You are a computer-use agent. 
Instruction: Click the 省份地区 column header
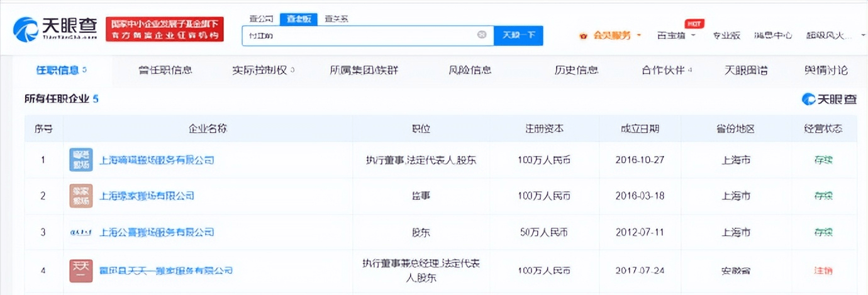735,128
